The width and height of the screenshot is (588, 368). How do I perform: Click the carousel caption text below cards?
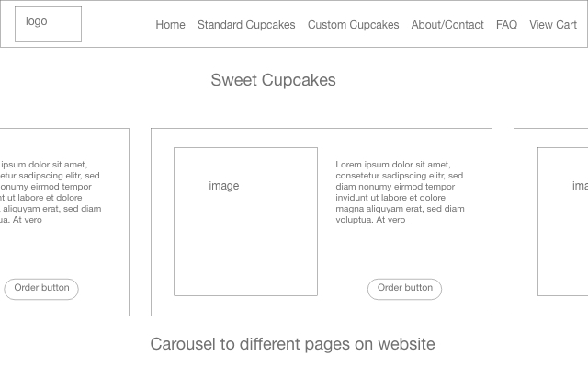[292, 344]
